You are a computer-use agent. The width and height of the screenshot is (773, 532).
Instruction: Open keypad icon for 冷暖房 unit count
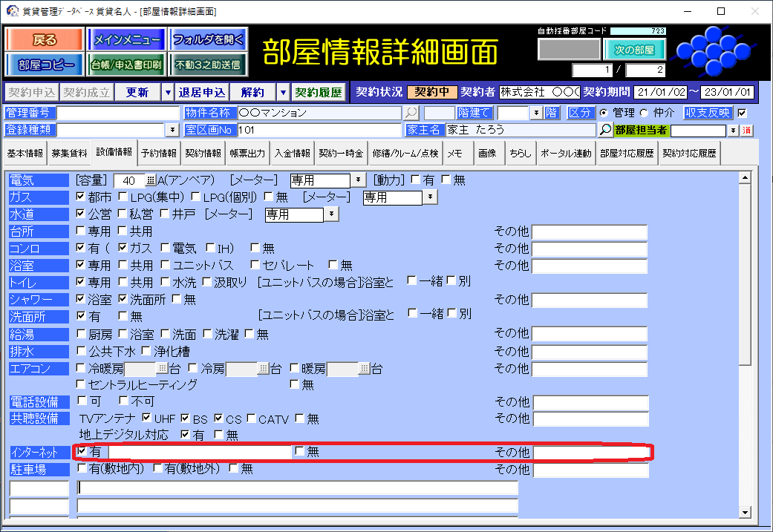(162, 369)
